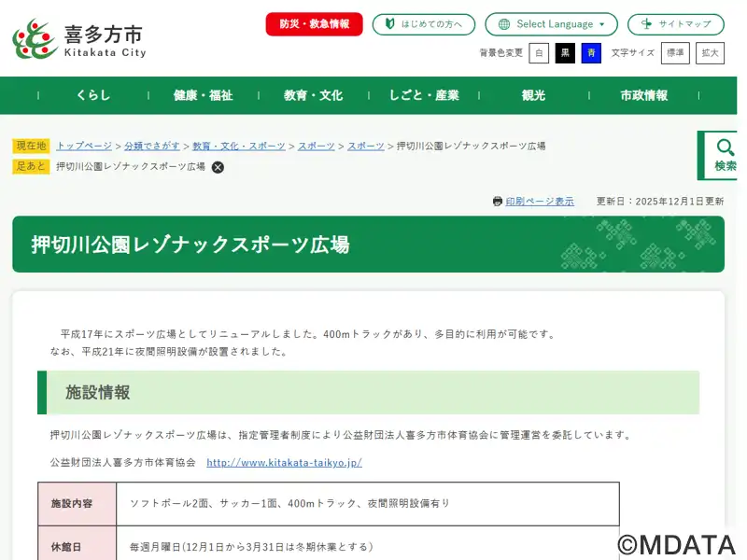This screenshot has width=747, height=560.
Task: Set text size to 拡大
Action: tap(710, 53)
